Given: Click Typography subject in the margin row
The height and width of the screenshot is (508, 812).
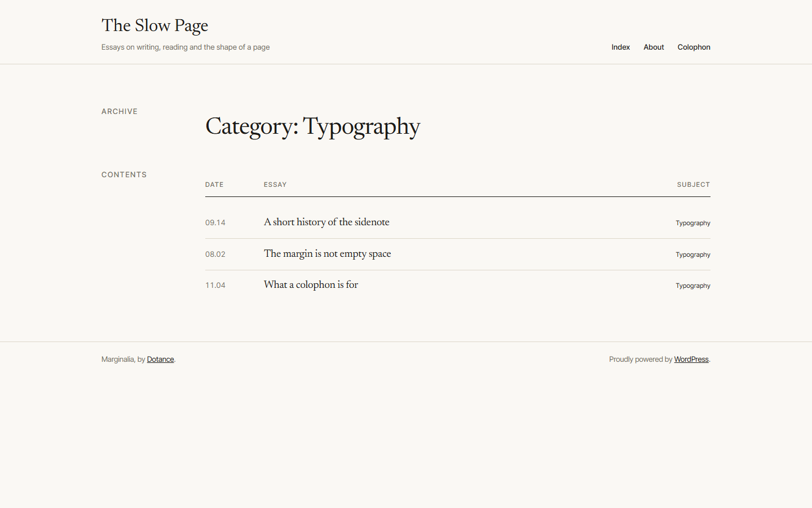Looking at the screenshot, I should (693, 255).
